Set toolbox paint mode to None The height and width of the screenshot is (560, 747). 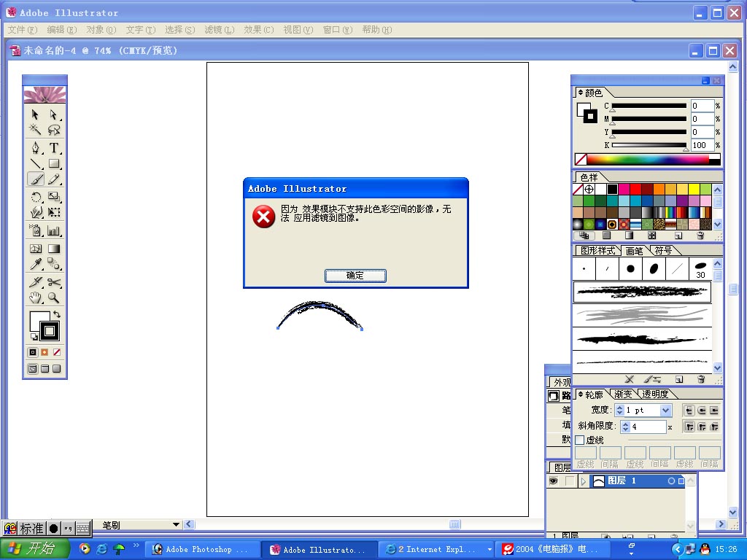point(57,352)
